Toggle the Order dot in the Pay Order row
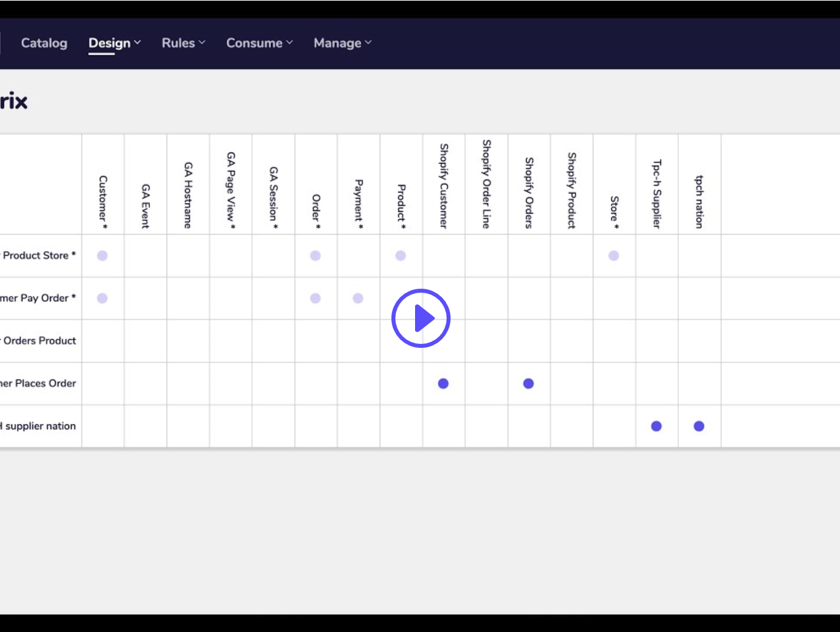Viewport: 840px width, 632px height. pos(315,298)
